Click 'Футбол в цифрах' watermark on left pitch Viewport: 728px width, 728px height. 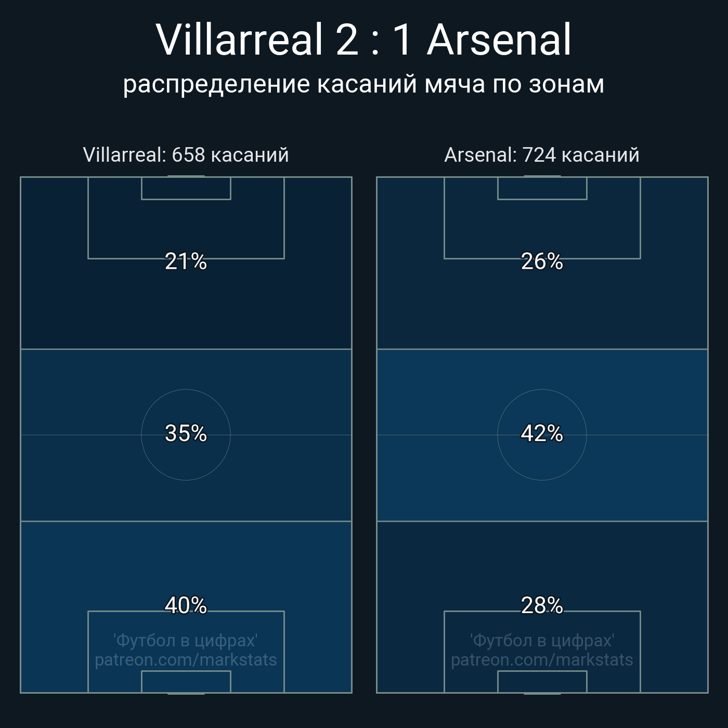186,641
